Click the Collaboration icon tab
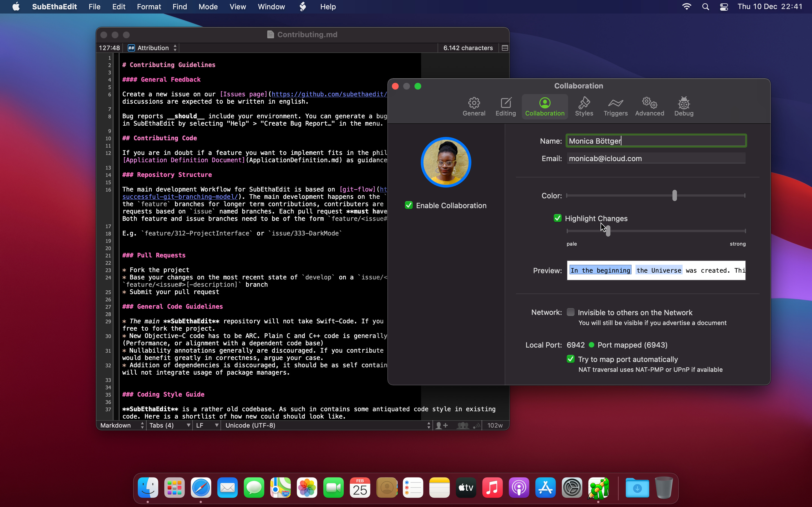Image resolution: width=812 pixels, height=507 pixels. tap(544, 107)
